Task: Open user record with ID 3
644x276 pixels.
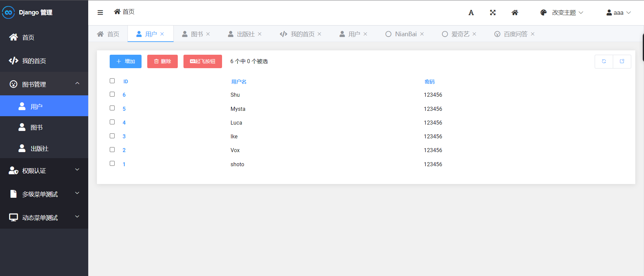Action: 124,136
